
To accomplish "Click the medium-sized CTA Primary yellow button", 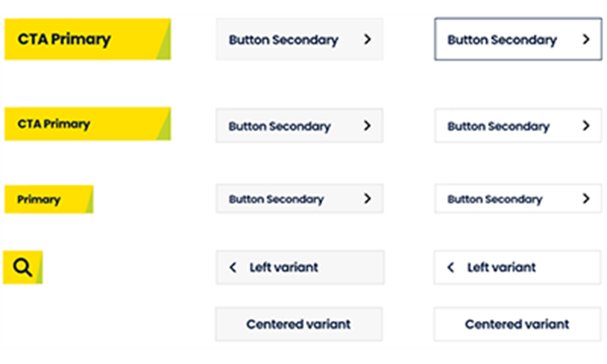I will click(x=88, y=124).
